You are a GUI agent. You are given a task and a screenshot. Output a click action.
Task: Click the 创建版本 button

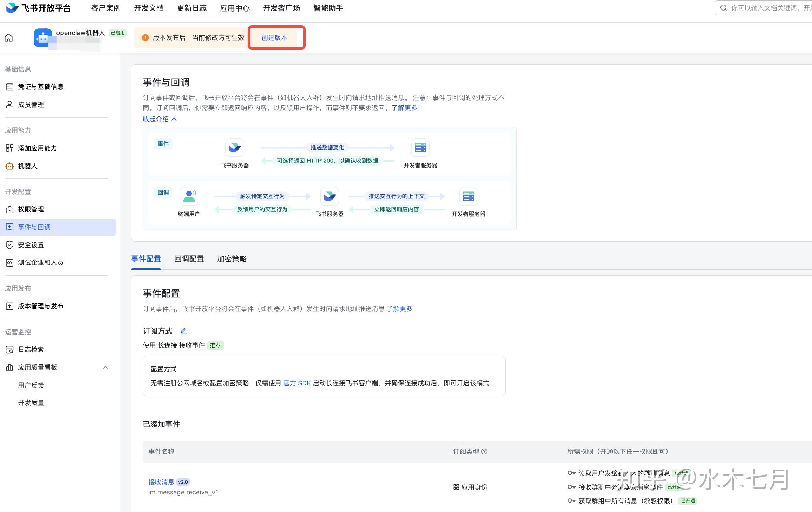point(274,38)
